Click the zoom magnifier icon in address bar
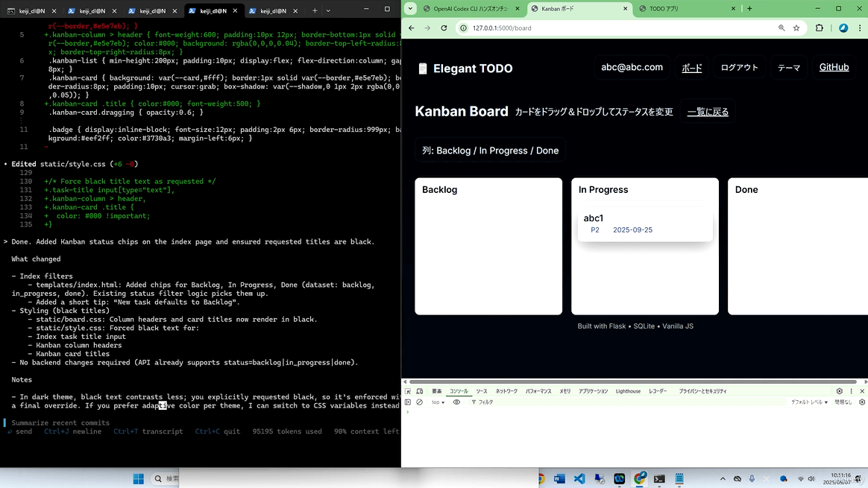Image resolution: width=868 pixels, height=488 pixels. [x=781, y=28]
